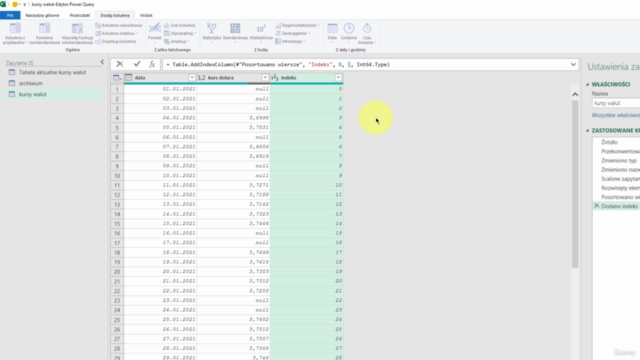Image resolution: width=640 pixels, height=360 pixels.
Task: Select the Zmieniono typ step
Action: click(619, 160)
